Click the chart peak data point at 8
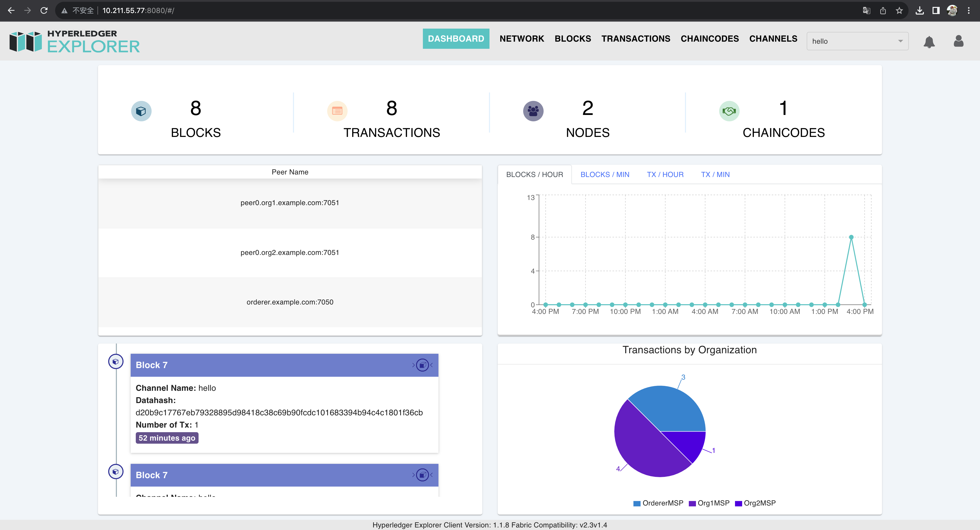The width and height of the screenshot is (980, 530). pos(851,237)
